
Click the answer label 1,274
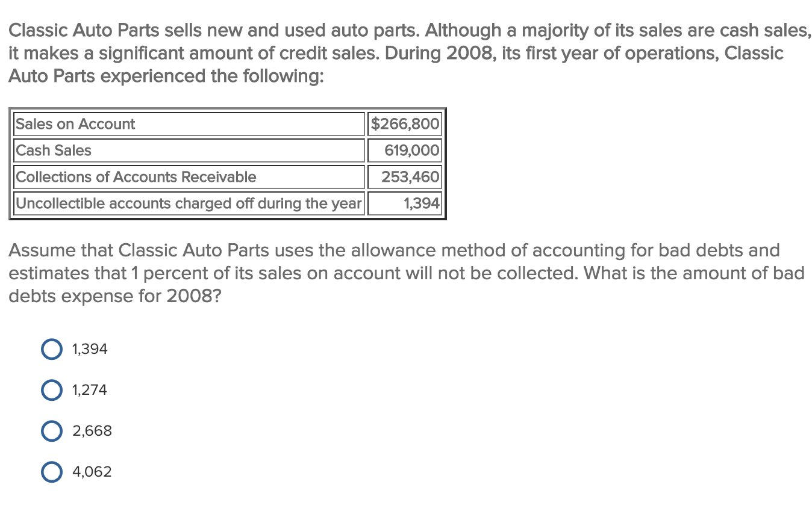(x=89, y=389)
